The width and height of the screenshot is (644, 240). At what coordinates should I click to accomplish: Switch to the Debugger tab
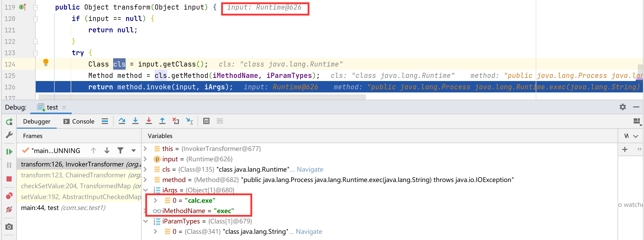point(37,121)
